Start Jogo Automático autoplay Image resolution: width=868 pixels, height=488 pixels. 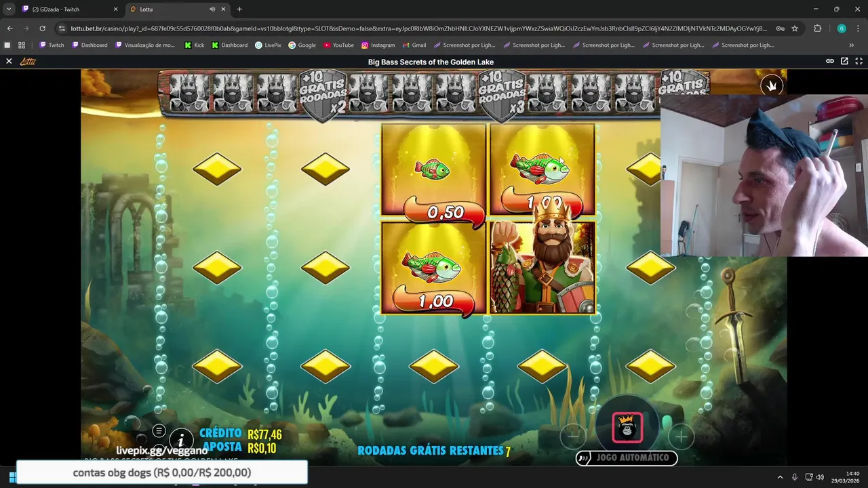627,458
